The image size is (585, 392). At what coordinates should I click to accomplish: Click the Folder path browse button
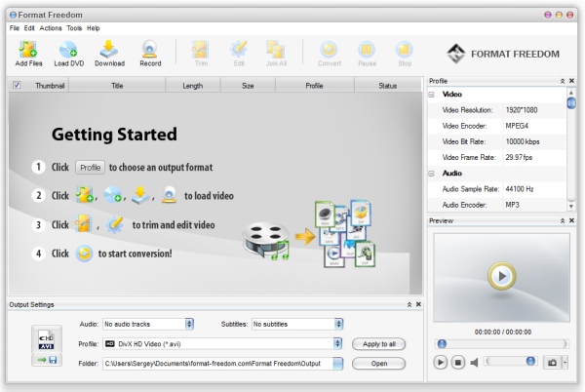click(338, 364)
